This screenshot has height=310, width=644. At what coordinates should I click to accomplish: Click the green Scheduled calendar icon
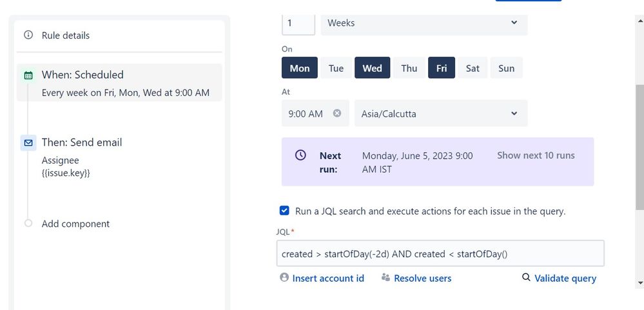pos(28,75)
